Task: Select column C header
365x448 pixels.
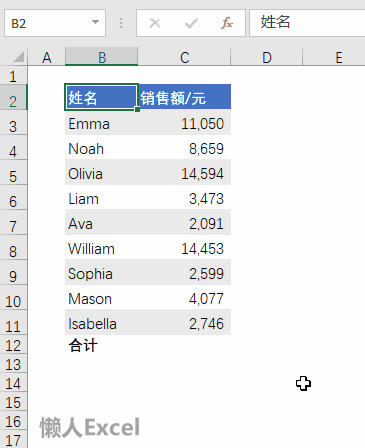Action: click(x=184, y=57)
